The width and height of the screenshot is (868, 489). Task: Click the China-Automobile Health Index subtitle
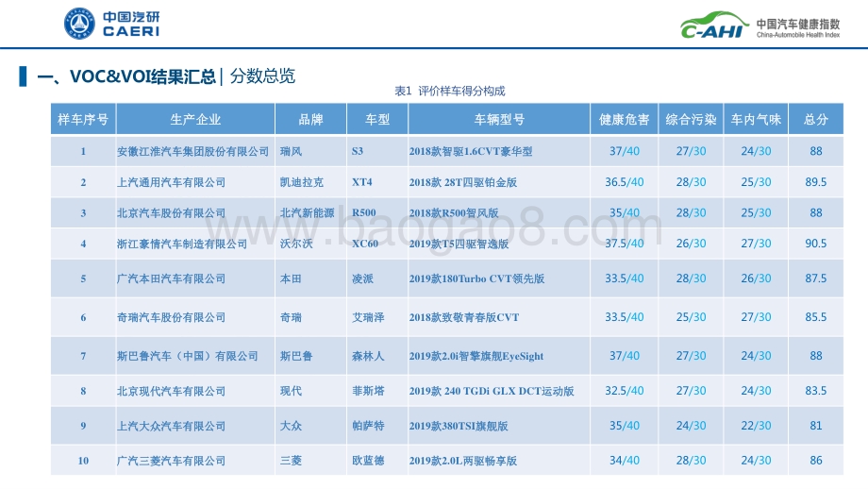[798, 34]
